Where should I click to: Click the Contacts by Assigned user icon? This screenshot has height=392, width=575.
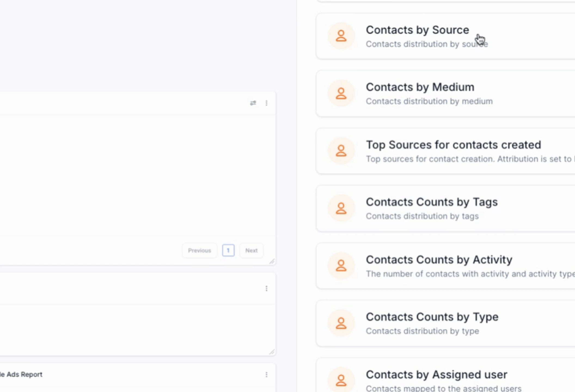click(x=341, y=380)
